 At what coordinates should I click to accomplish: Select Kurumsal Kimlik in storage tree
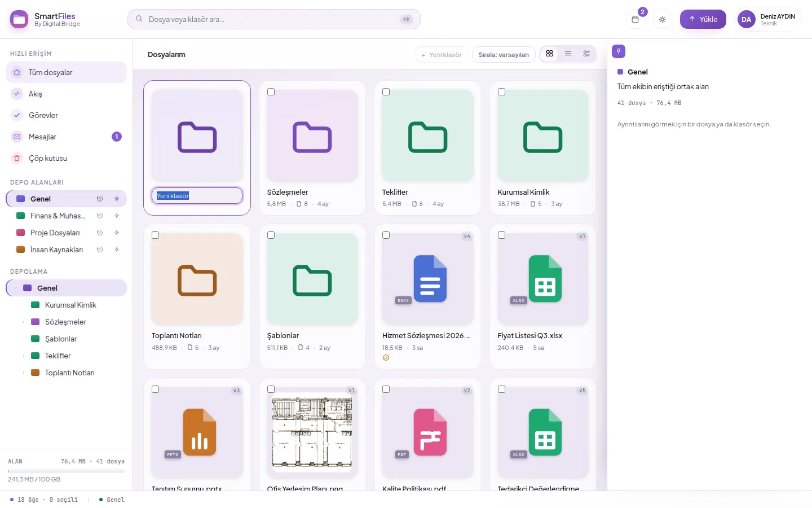point(70,305)
